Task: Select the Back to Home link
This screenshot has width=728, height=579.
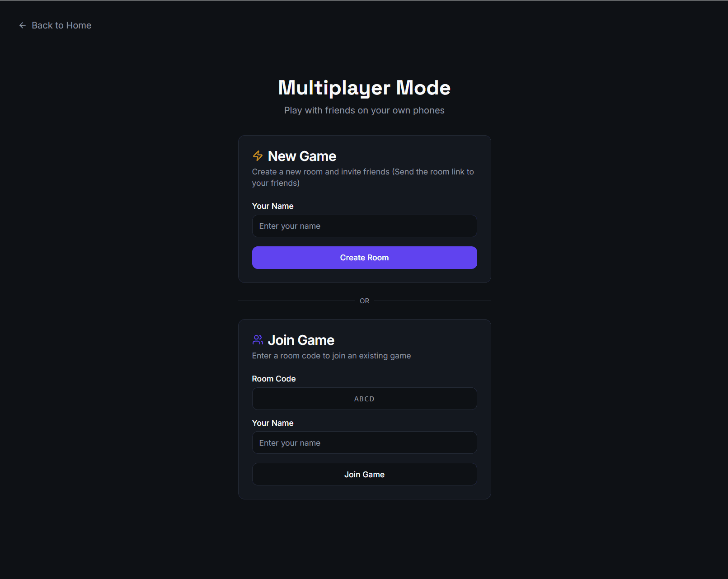Action: (x=61, y=25)
